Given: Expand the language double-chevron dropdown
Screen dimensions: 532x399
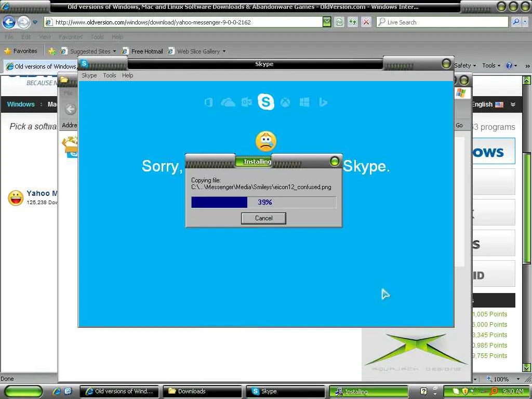Looking at the screenshot, I should point(513,104).
